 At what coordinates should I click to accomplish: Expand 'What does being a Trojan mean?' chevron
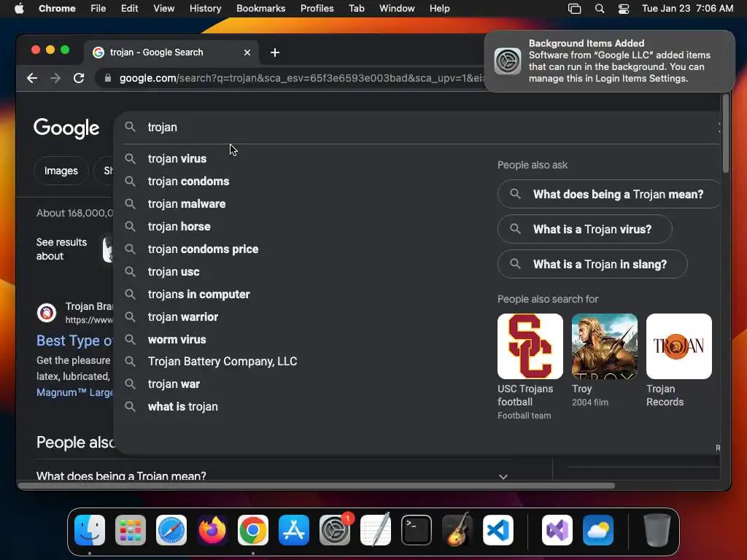[503, 476]
